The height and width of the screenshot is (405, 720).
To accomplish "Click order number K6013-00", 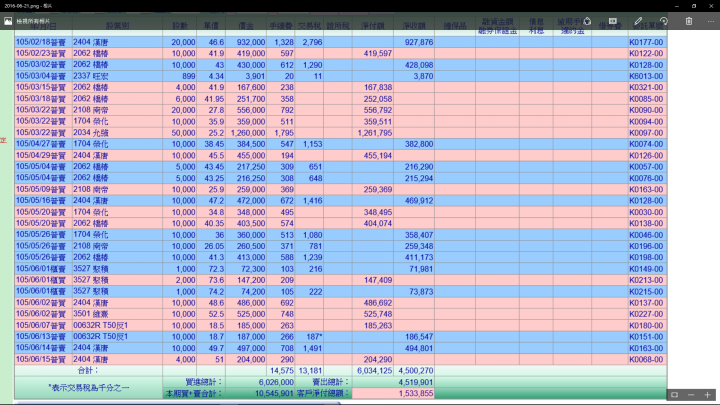I will coord(646,76).
